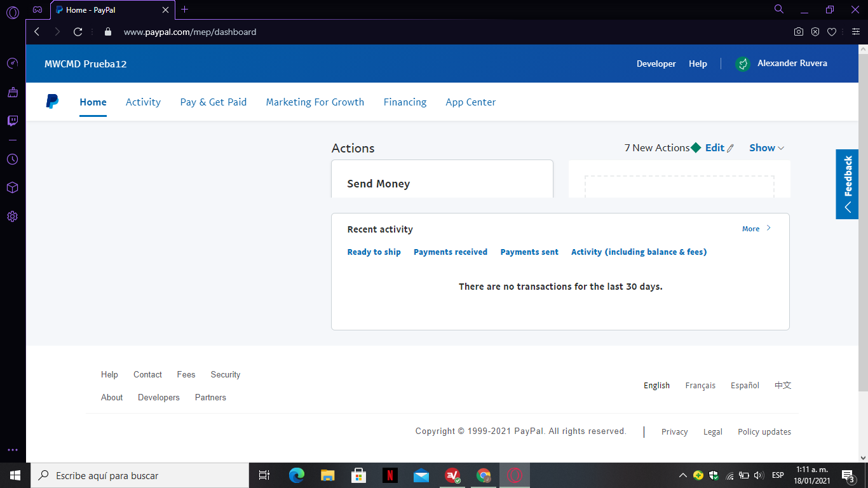Screen dimensions: 868x488
Task: Open GX Corner gamepad tab
Action: click(x=37, y=10)
